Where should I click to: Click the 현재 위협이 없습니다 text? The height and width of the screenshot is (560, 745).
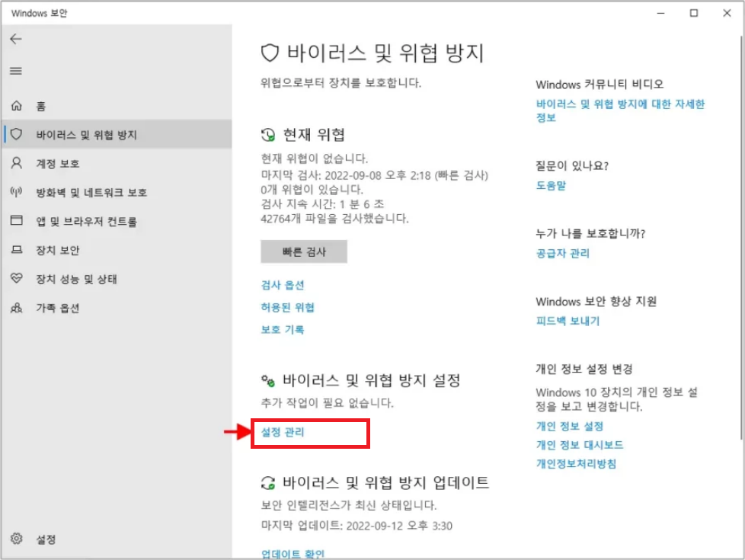(315, 158)
